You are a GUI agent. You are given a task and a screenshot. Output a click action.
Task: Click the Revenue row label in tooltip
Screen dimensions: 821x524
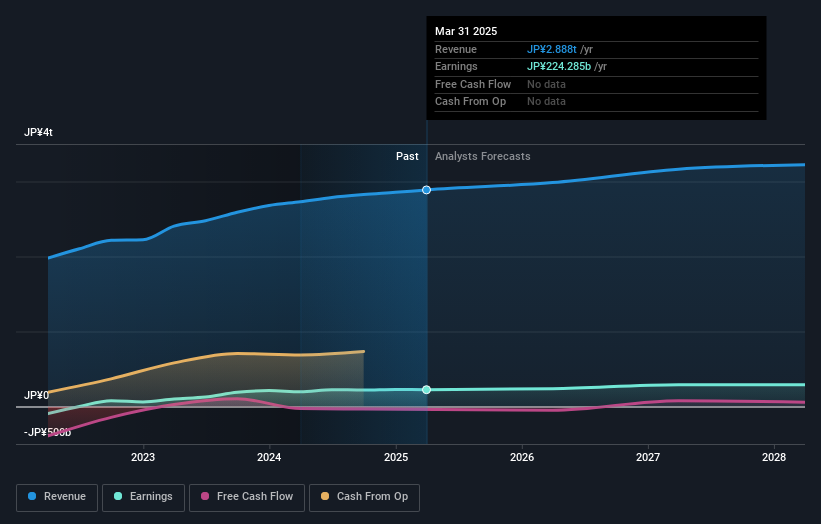456,49
